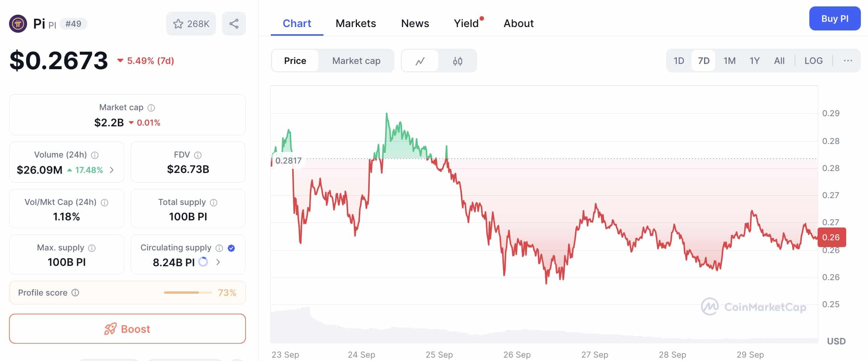Click the Profile score info icon
The width and height of the screenshot is (868, 361).
75,293
